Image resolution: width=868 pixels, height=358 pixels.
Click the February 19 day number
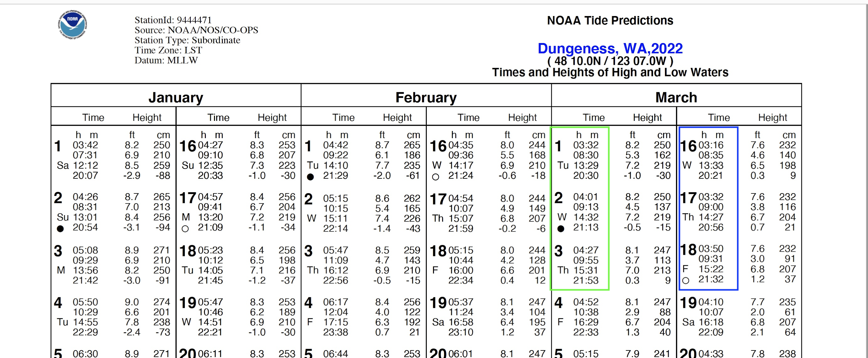(438, 303)
